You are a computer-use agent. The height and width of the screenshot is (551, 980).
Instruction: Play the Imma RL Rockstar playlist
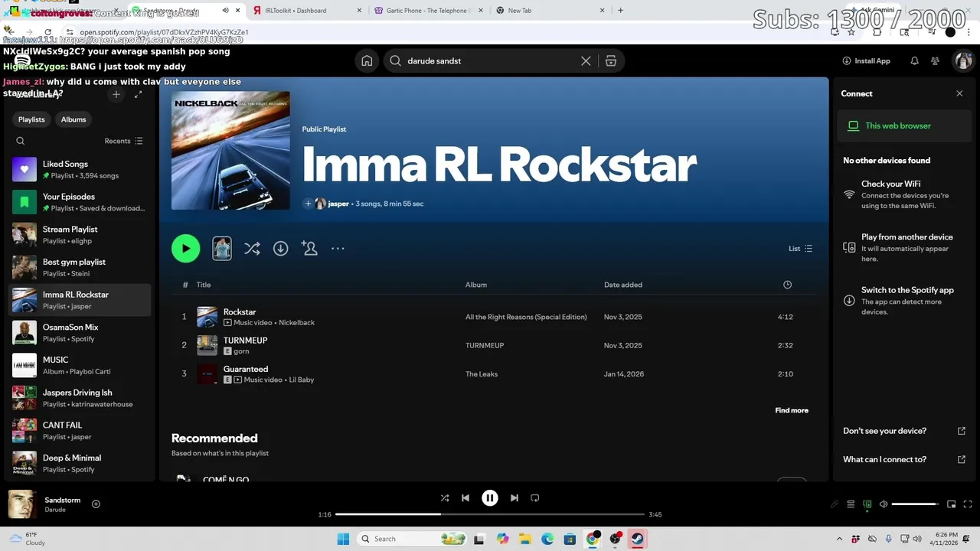pos(185,249)
